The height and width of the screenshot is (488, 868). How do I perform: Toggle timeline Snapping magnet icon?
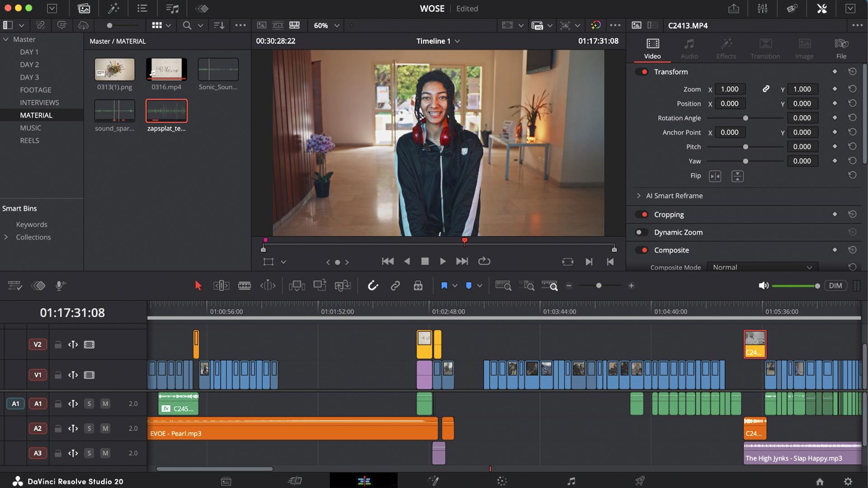pos(373,286)
